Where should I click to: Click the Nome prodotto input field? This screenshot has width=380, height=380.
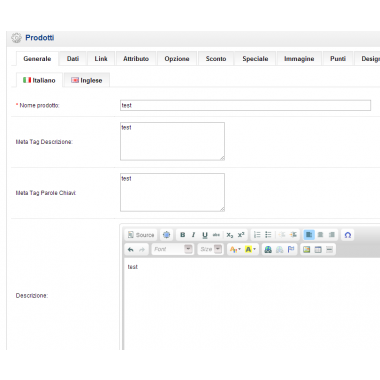click(x=245, y=105)
